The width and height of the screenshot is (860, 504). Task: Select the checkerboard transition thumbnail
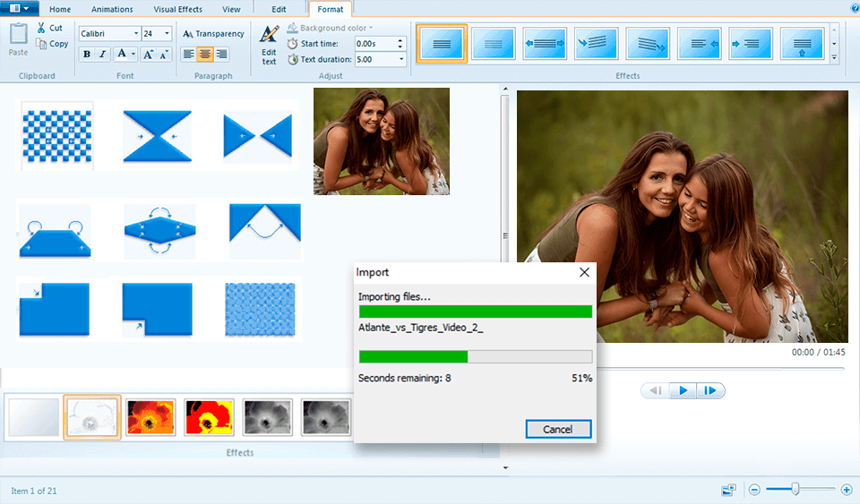(x=56, y=136)
